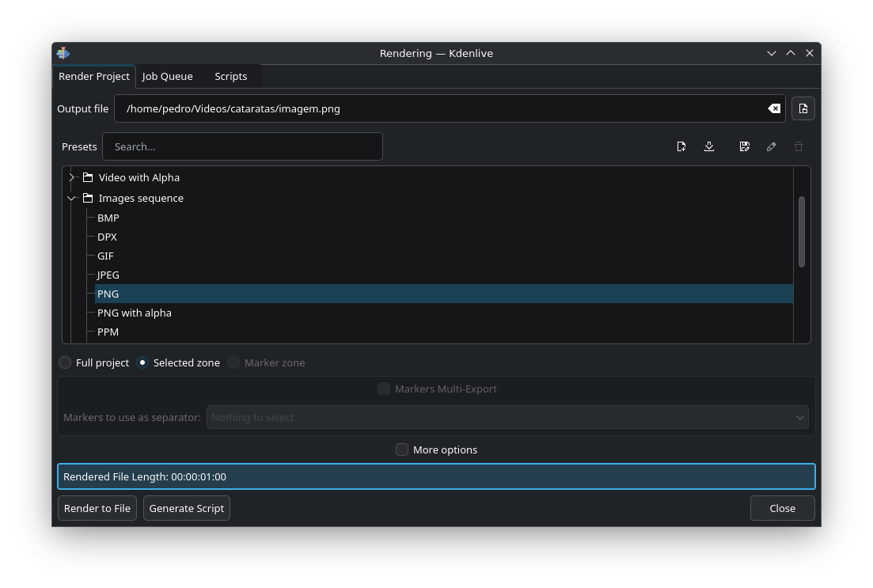Click the delete preset trash icon
Screen dimensions: 873x588
click(x=799, y=146)
